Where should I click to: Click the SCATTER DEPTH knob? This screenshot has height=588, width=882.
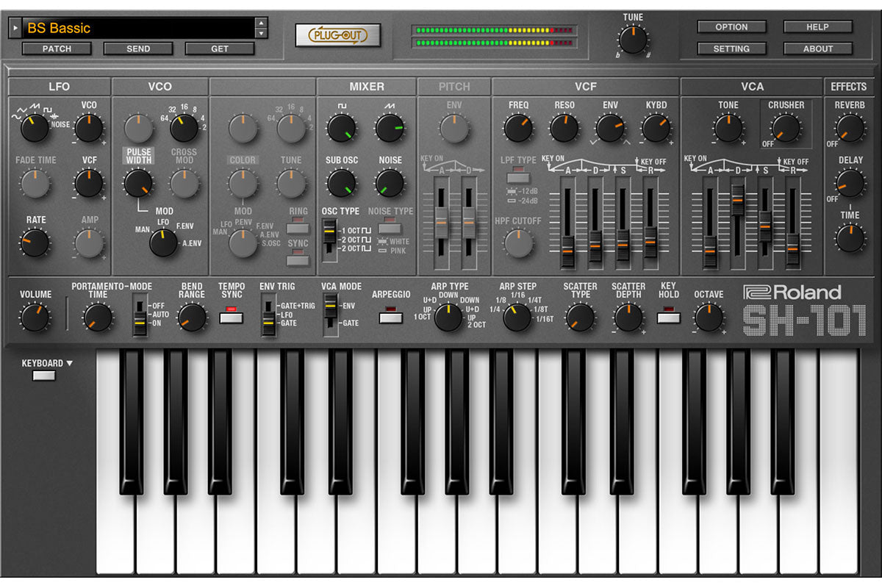point(628,318)
